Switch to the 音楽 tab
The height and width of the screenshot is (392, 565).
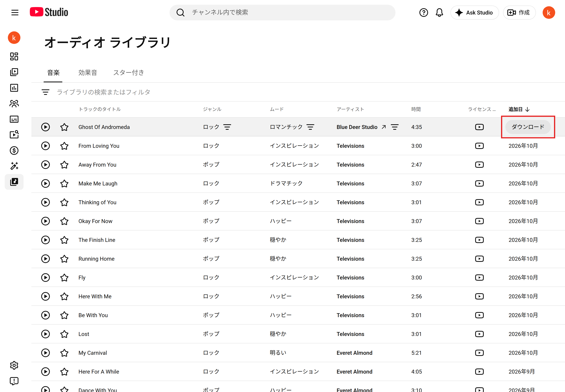tap(53, 73)
